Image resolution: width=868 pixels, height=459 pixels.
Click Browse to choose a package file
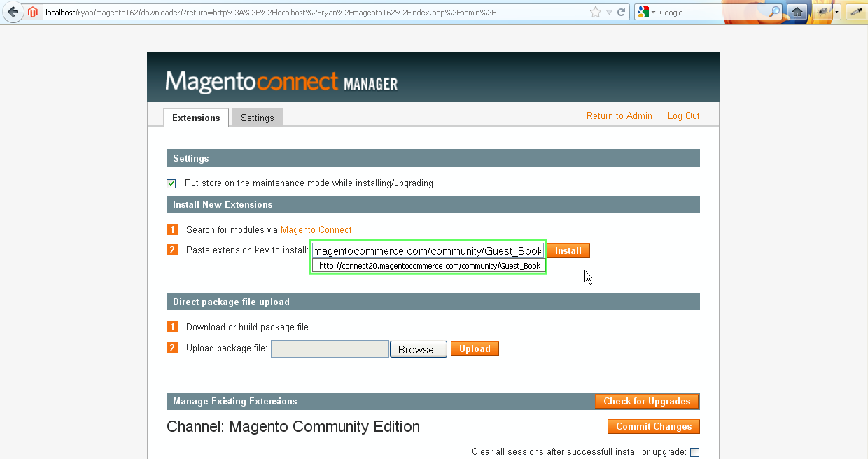(419, 349)
